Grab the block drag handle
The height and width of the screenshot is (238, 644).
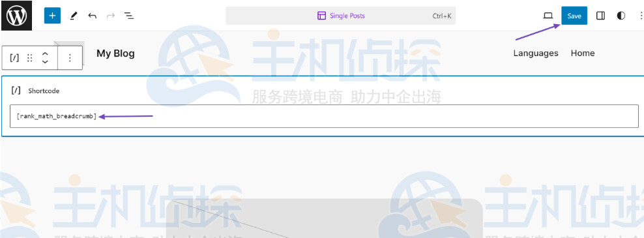click(29, 57)
